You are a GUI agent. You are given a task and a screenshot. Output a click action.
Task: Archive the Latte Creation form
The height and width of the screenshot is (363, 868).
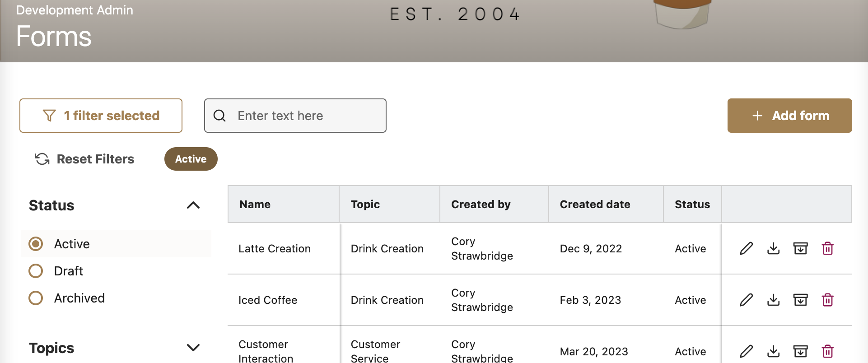click(800, 248)
